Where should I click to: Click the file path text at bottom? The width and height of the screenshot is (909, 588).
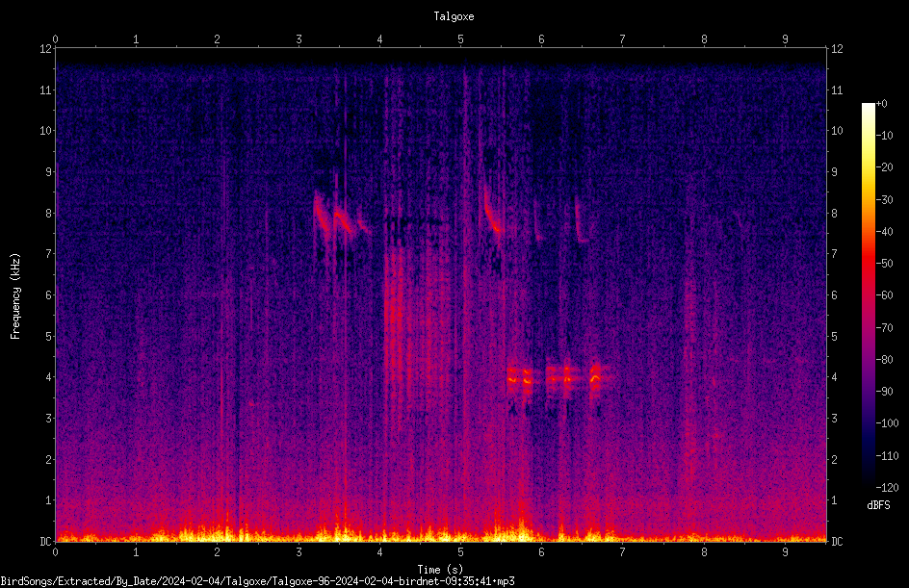point(257,581)
